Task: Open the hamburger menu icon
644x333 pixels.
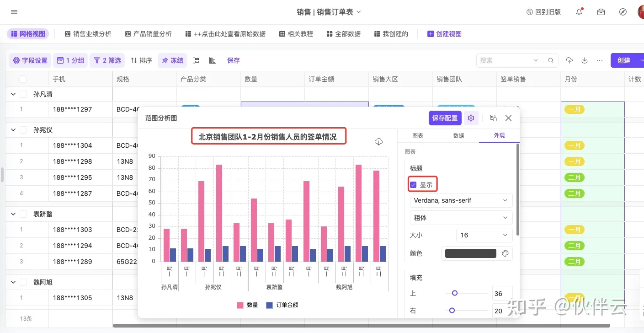Action: [x=14, y=12]
